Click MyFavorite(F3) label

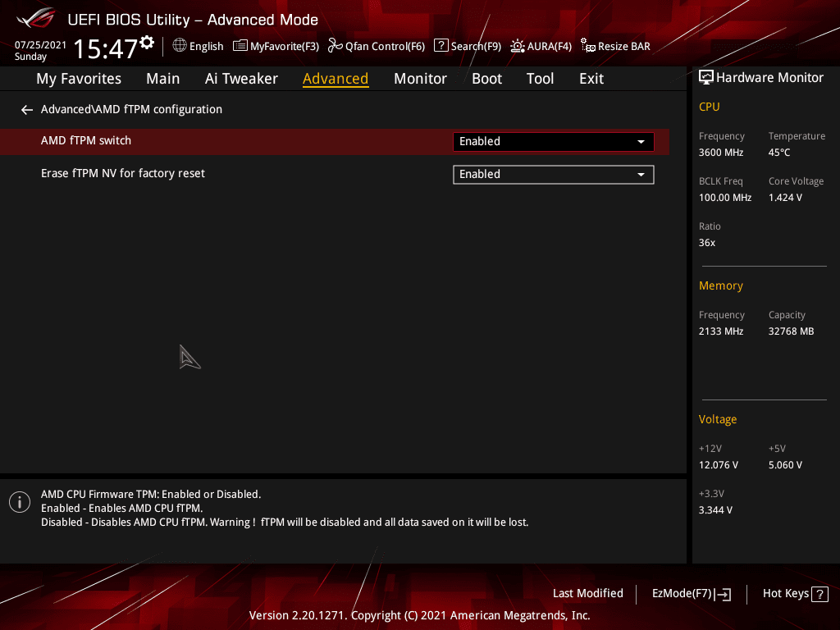coord(285,47)
